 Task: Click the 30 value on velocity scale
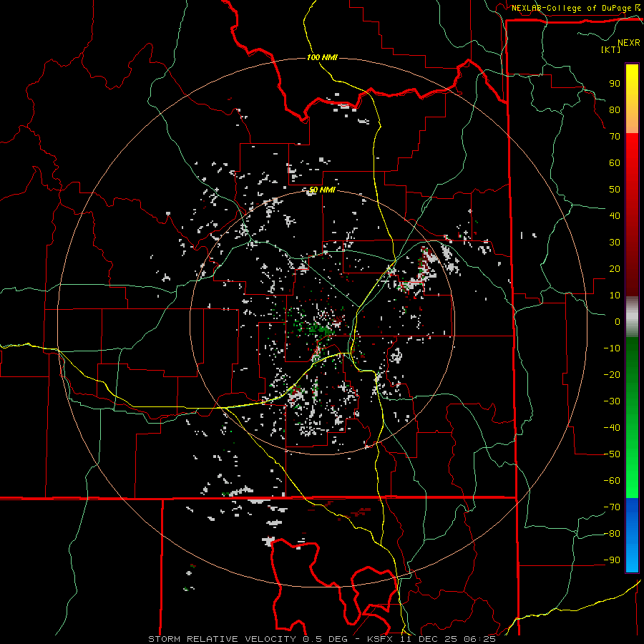(x=615, y=243)
